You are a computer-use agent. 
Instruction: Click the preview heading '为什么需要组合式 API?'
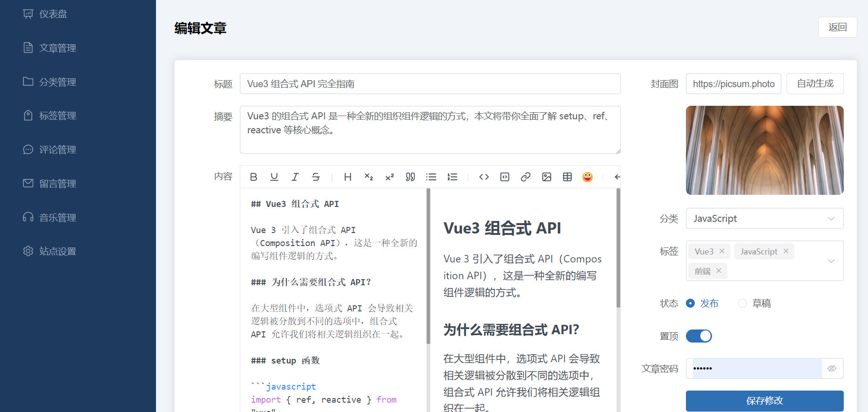pos(511,330)
